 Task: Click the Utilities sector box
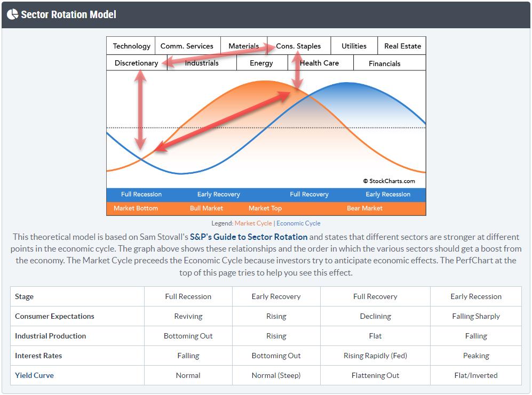click(354, 46)
